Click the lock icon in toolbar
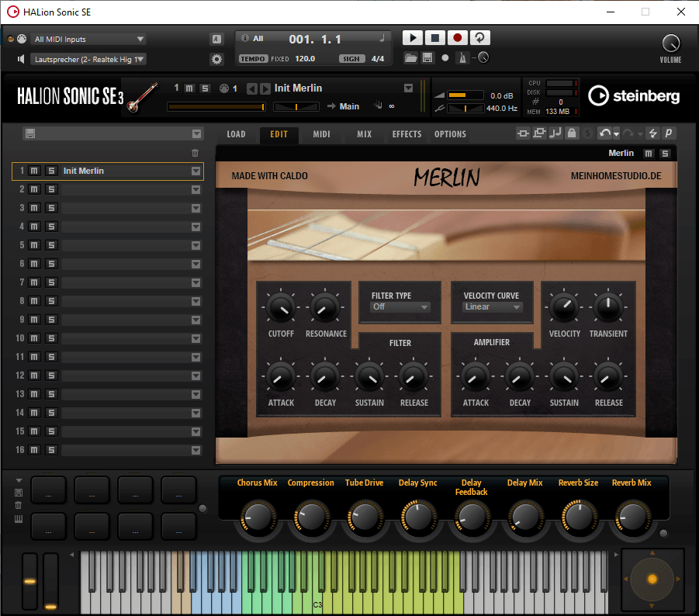This screenshot has height=616, width=699. (572, 133)
